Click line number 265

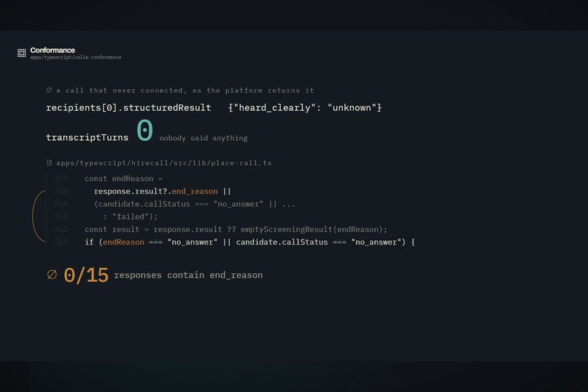pyautogui.click(x=61, y=242)
